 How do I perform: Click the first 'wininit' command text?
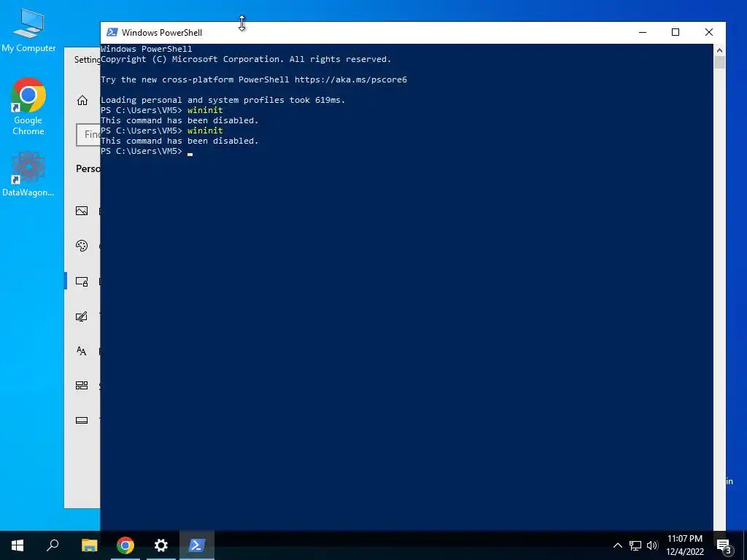click(205, 110)
